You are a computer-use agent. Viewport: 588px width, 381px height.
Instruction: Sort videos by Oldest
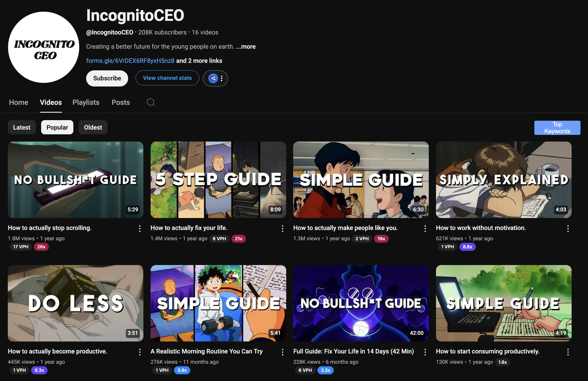(x=93, y=127)
